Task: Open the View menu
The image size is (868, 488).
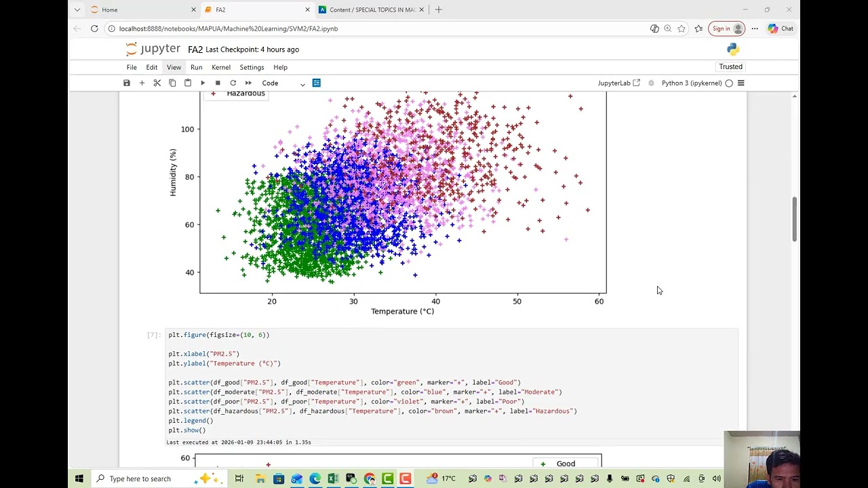Action: pos(174,67)
